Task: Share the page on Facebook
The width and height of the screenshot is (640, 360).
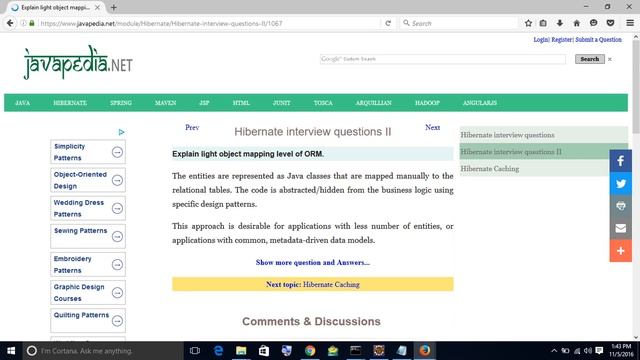Action: coord(620,161)
